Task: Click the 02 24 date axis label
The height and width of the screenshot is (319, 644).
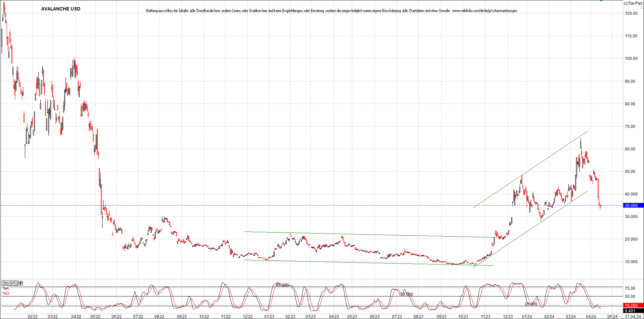Action: [x=549, y=317]
